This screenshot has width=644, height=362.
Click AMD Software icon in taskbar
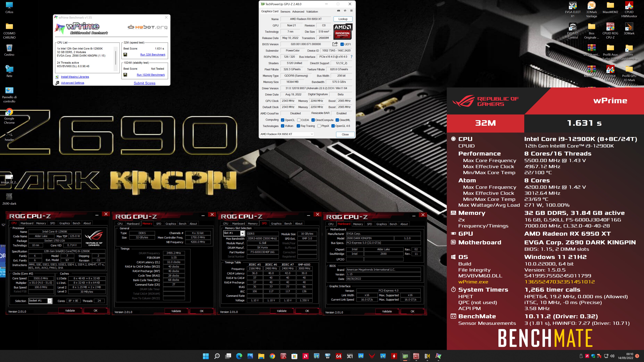(306, 356)
